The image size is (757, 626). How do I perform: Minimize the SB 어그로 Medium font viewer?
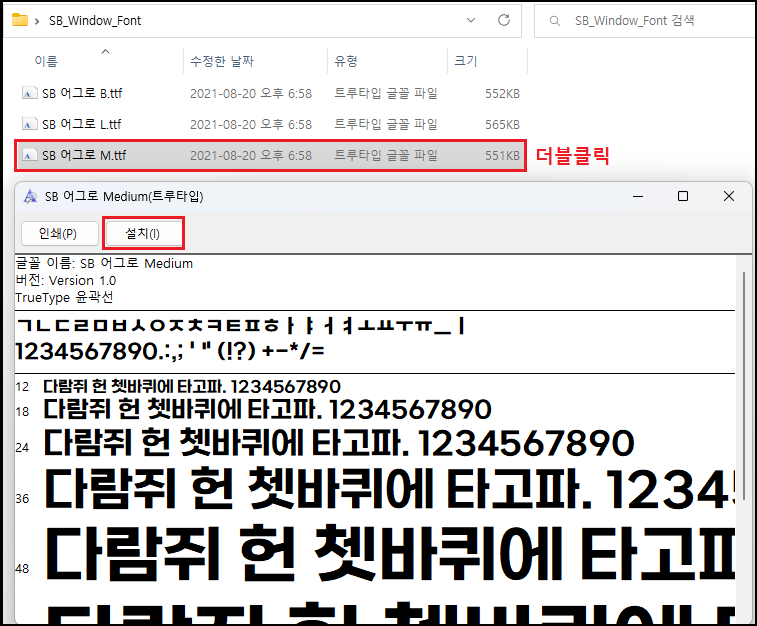coord(638,196)
